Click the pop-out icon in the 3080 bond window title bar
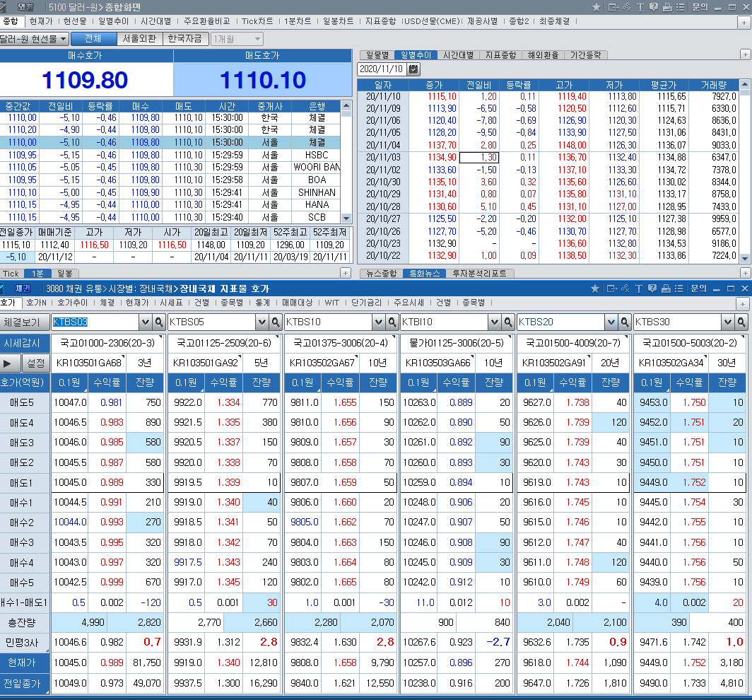 tap(611, 288)
